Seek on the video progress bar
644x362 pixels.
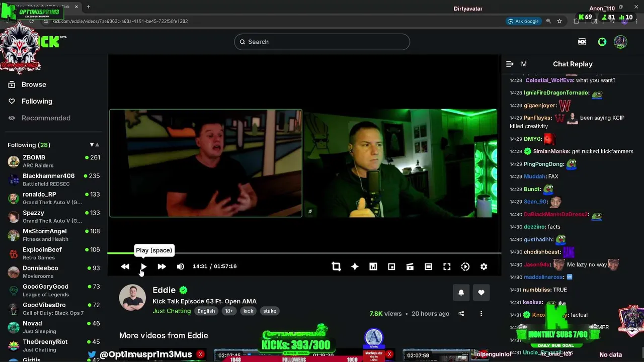[304, 253]
